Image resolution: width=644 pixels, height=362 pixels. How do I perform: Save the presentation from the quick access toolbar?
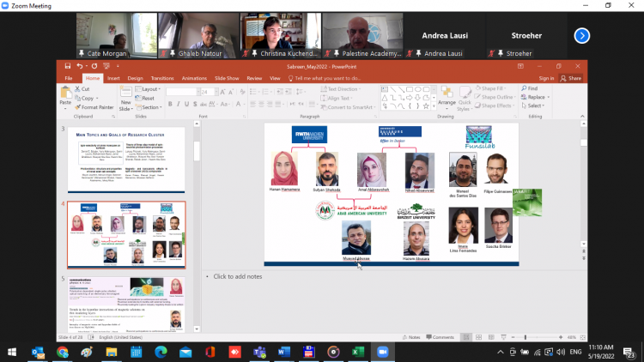67,66
